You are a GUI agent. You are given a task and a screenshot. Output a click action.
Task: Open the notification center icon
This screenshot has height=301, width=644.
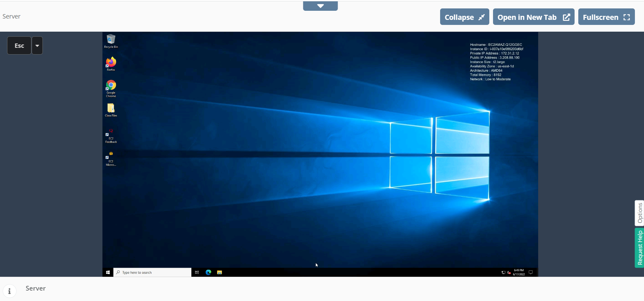pyautogui.click(x=531, y=272)
